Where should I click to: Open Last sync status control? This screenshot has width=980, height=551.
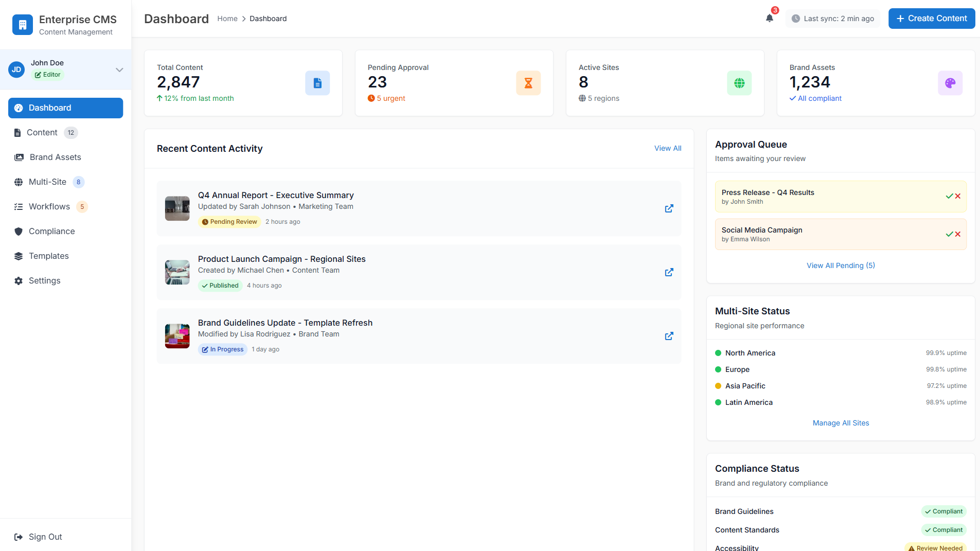tap(833, 19)
